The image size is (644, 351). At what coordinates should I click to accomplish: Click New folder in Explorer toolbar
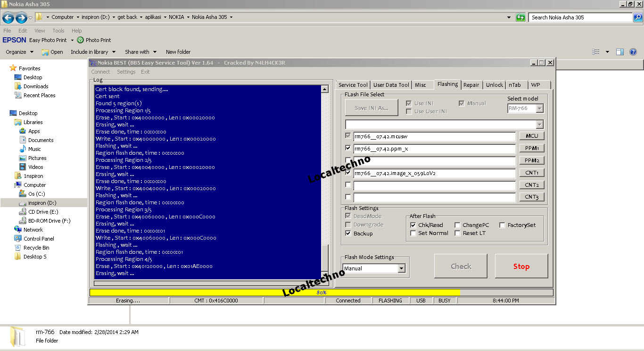[178, 52]
